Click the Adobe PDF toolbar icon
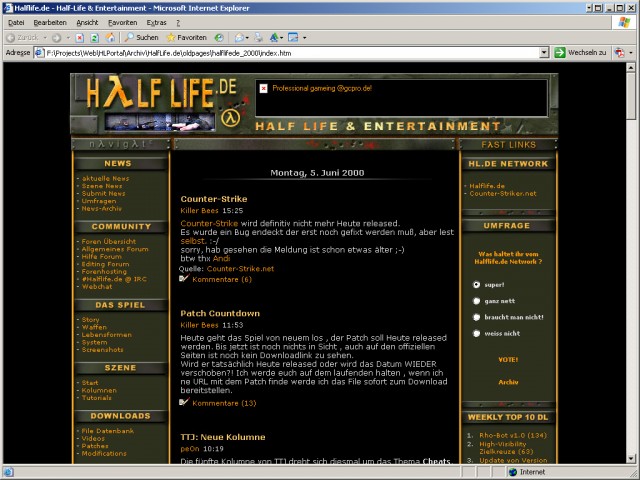The width and height of the screenshot is (640, 480). tap(620, 52)
